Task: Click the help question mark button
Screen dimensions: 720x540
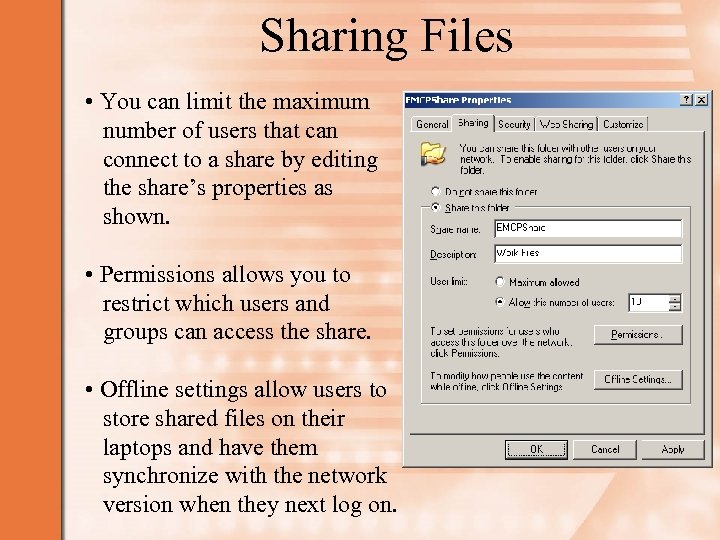Action: (686, 100)
